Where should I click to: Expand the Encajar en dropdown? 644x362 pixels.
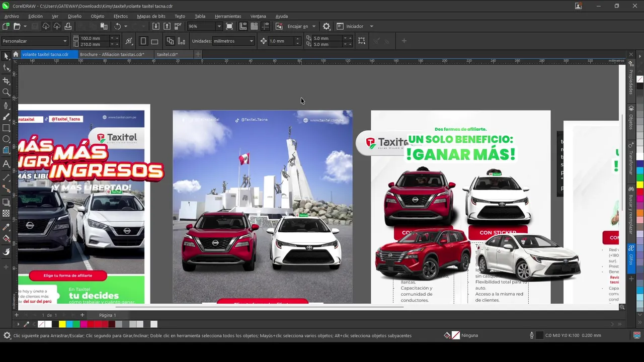tap(313, 26)
